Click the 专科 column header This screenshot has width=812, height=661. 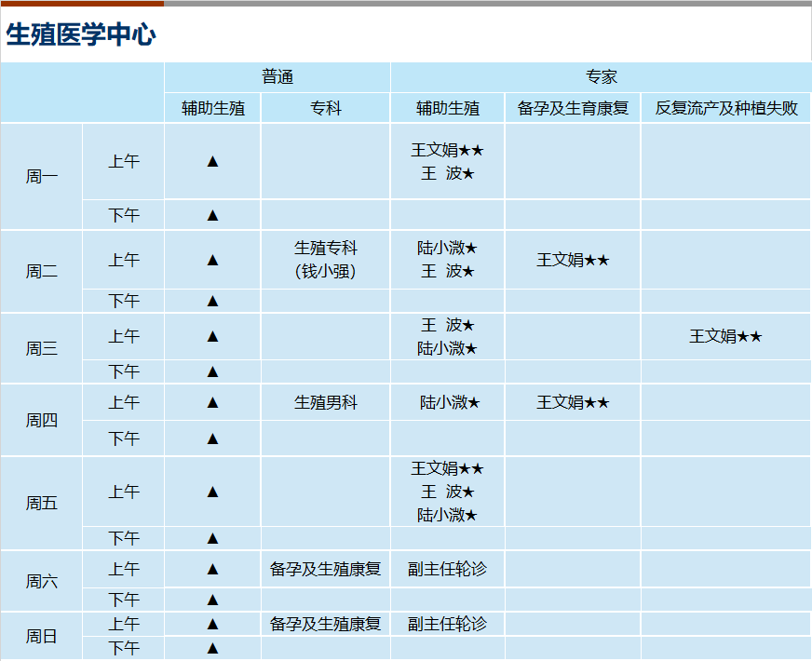pos(326,108)
